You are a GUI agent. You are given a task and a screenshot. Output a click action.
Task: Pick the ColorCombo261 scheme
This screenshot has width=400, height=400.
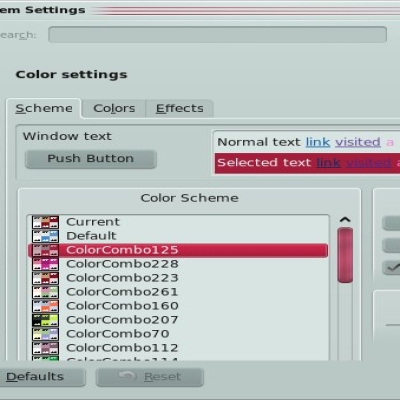pyautogui.click(x=178, y=292)
